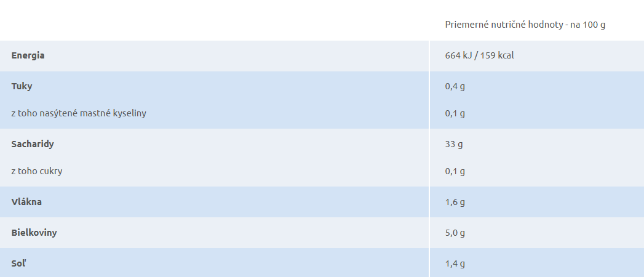Select the 1,4 g salt value
The width and height of the screenshot is (644, 277).
point(455,264)
